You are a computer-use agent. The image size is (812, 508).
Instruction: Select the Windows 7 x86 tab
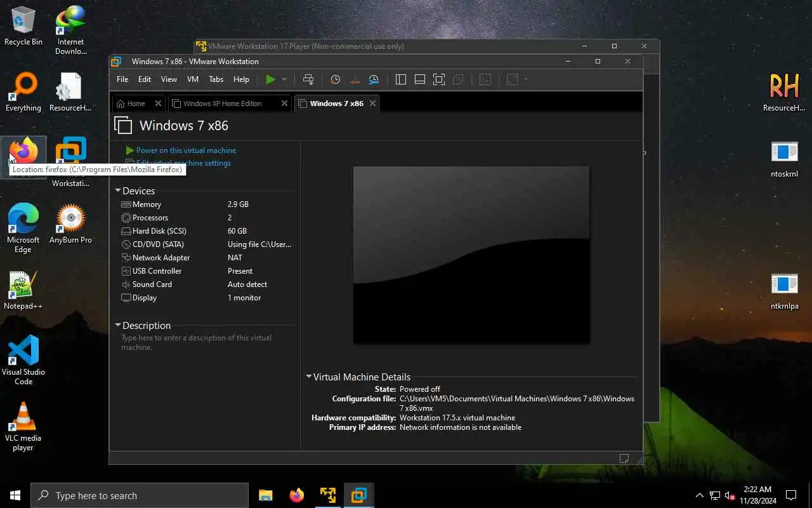[332, 104]
